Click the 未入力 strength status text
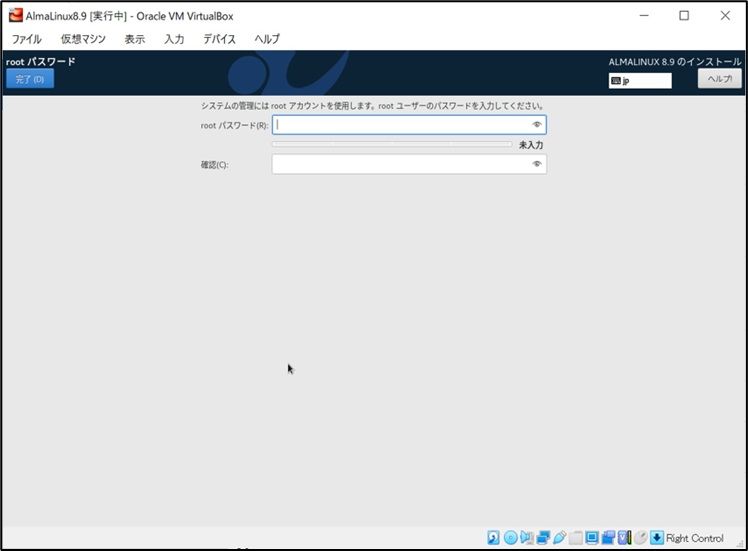Screen dimensions: 748x551 (x=531, y=145)
